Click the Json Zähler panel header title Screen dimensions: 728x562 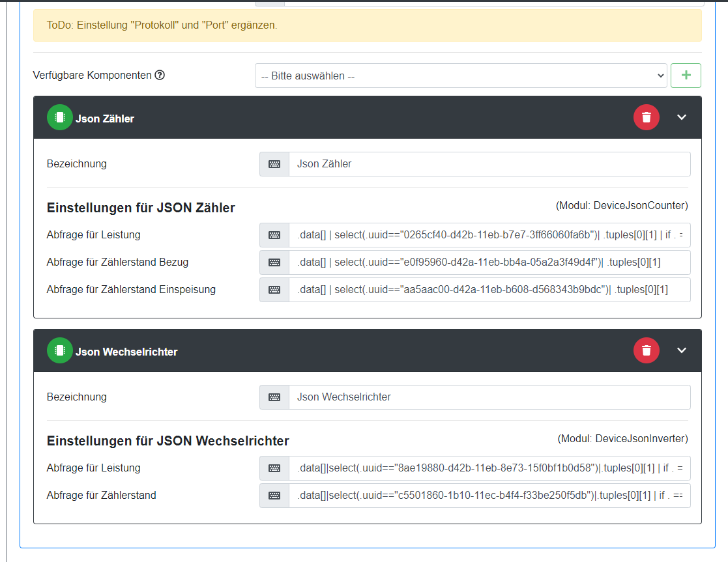click(105, 119)
